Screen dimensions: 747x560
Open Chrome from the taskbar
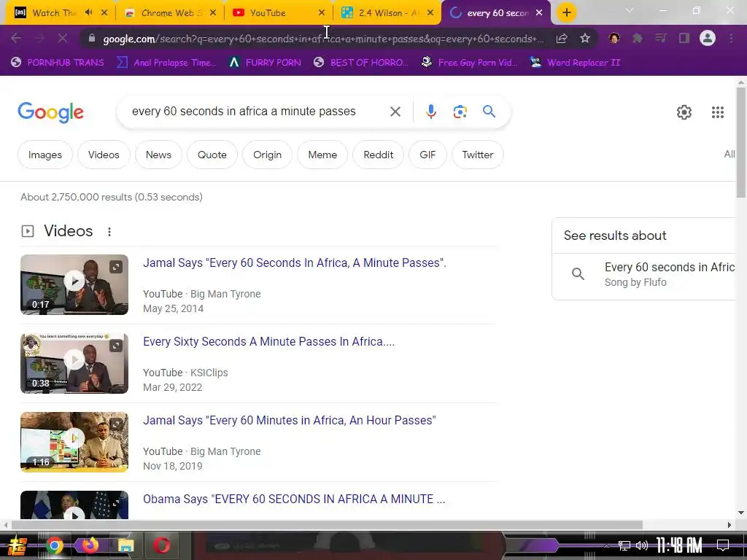(54, 545)
